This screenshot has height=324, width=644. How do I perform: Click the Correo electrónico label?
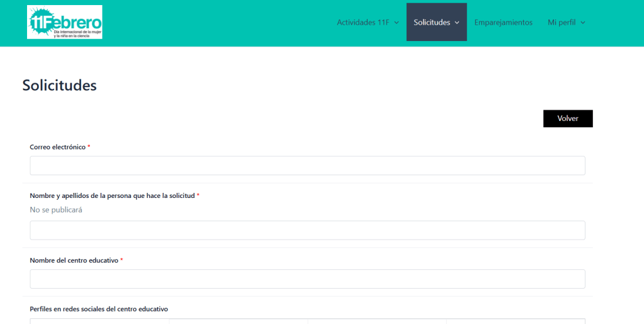point(57,147)
